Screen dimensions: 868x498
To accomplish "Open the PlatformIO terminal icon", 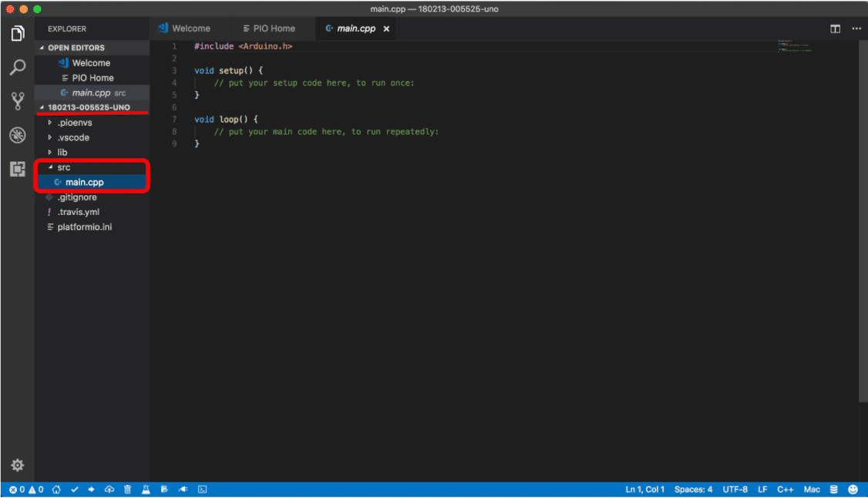I will (203, 490).
